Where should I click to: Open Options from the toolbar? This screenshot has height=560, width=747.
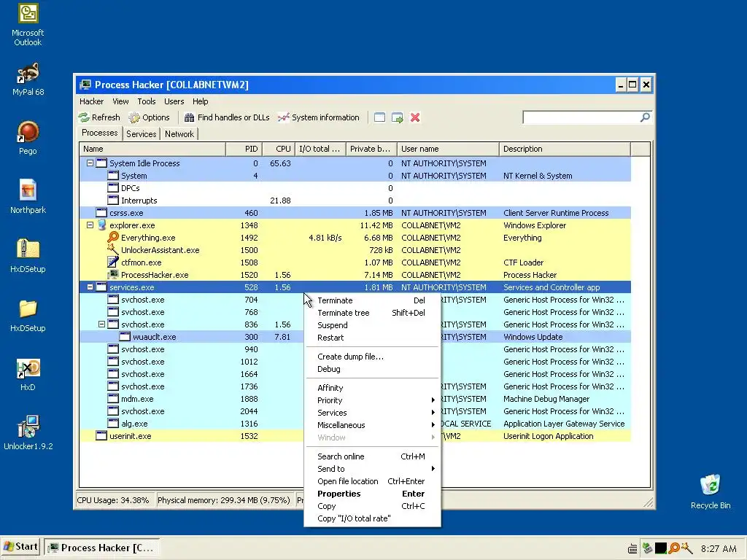pos(149,117)
